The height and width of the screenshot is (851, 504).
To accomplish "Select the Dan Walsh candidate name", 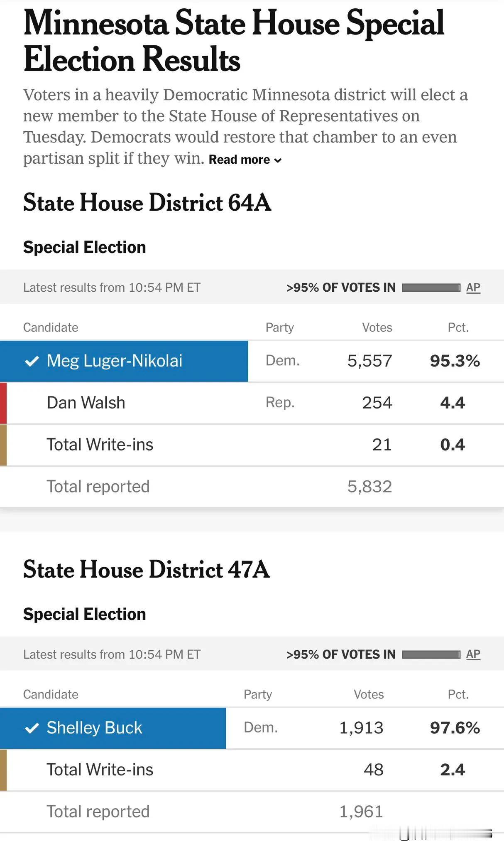I will (x=86, y=403).
